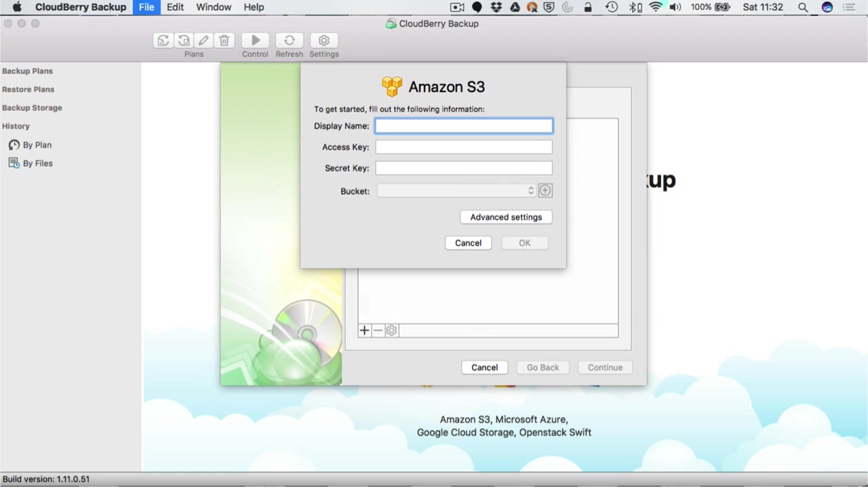This screenshot has width=868, height=488.
Task: Select History in the sidebar
Action: tap(16, 126)
